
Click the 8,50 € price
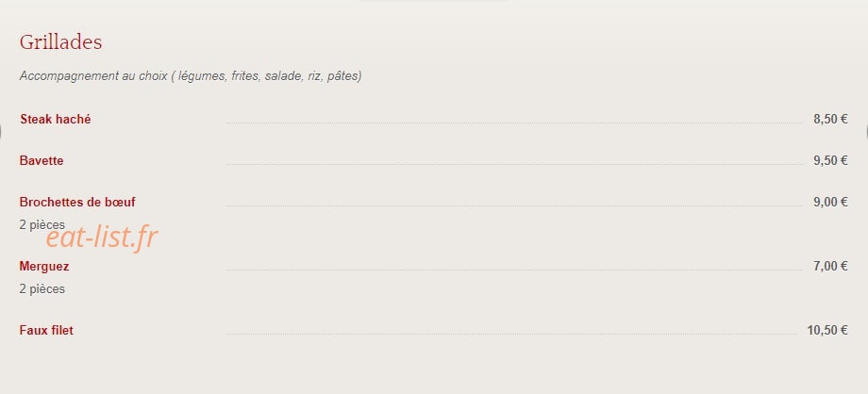(830, 119)
